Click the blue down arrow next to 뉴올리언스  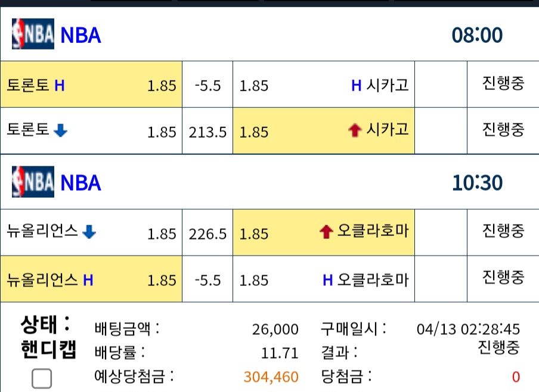point(89,232)
